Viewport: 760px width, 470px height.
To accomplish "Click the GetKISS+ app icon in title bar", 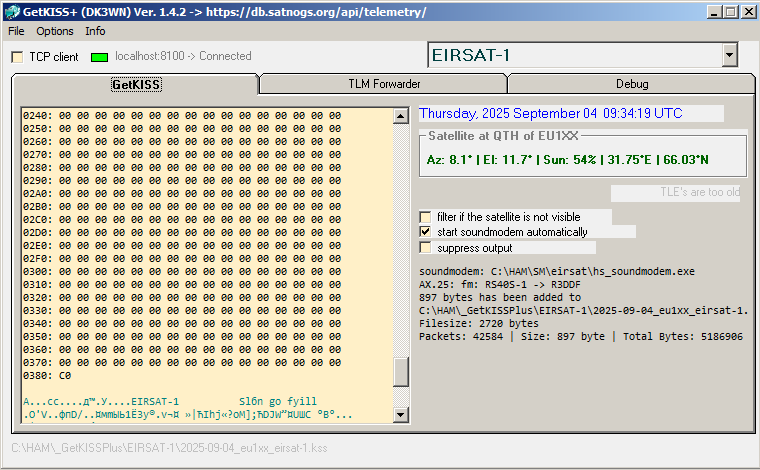I will (x=11, y=12).
